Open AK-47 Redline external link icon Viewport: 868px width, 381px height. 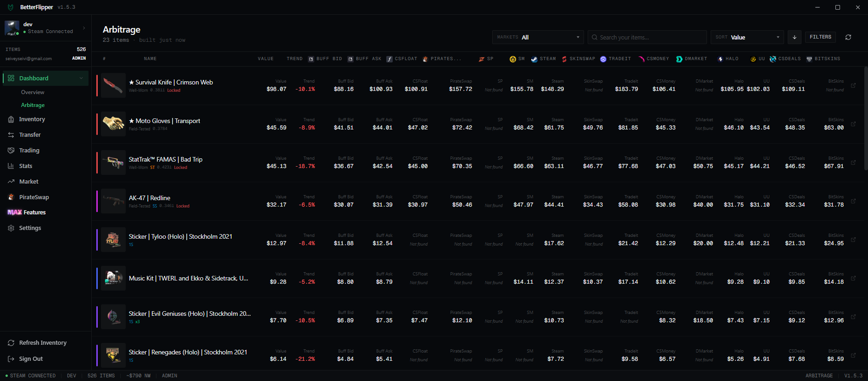point(853,201)
